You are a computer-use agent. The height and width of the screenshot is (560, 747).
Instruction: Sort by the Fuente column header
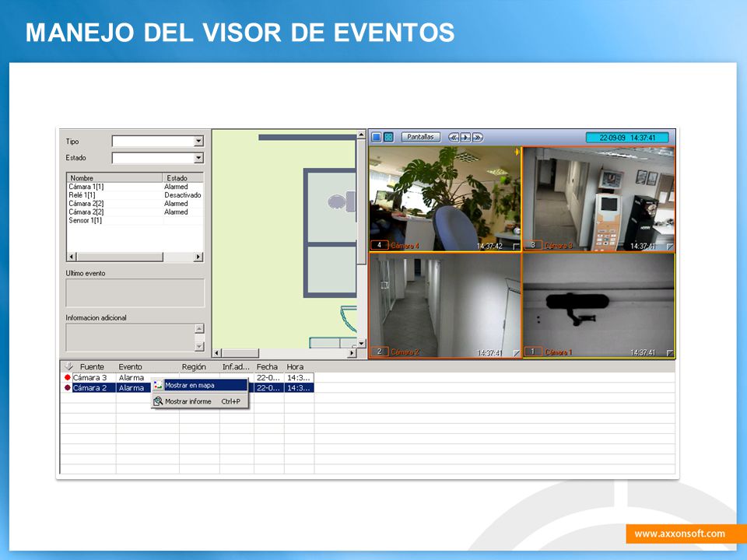point(92,366)
